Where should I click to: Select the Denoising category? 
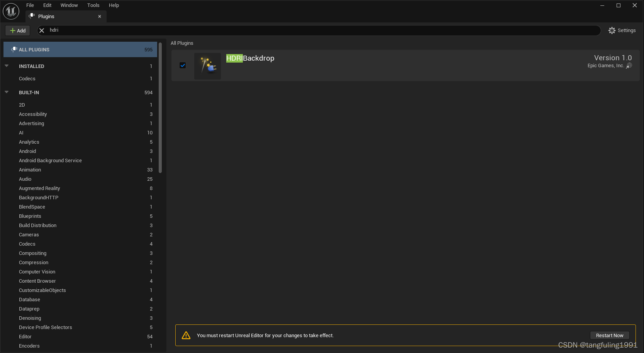80,318
